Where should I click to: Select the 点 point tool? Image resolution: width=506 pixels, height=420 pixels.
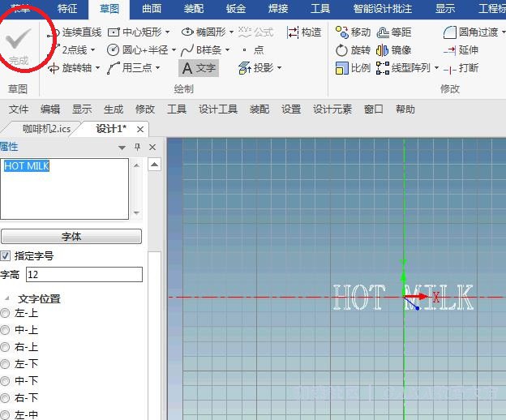254,50
